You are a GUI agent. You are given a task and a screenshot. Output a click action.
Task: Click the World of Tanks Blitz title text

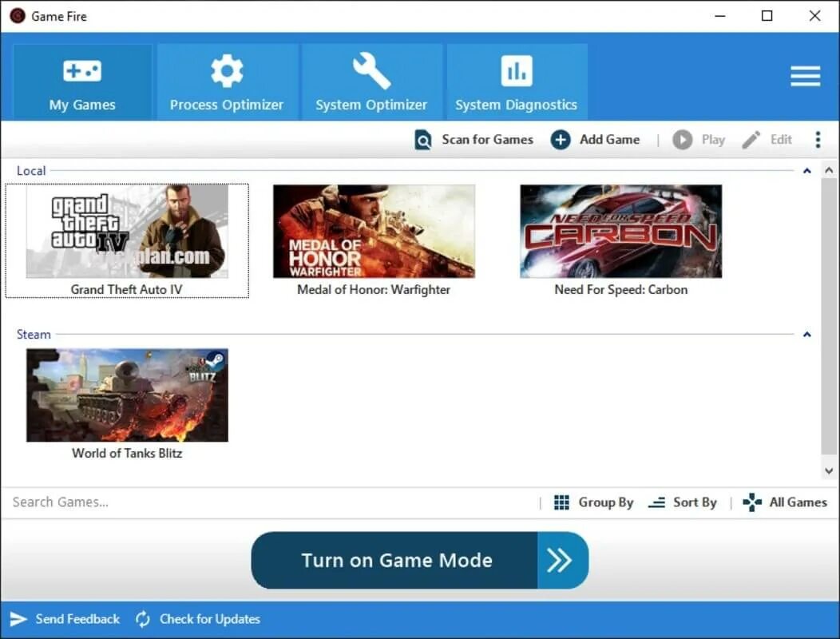pyautogui.click(x=127, y=453)
